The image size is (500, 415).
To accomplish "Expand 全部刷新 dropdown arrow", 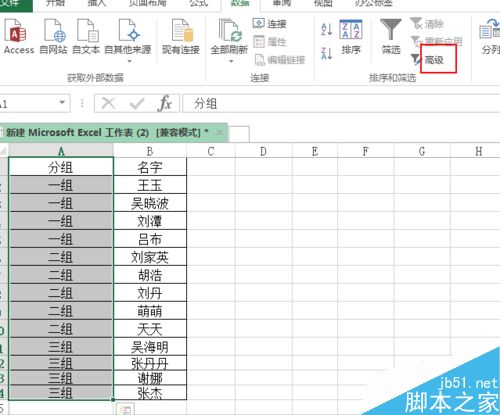I will click(230, 61).
